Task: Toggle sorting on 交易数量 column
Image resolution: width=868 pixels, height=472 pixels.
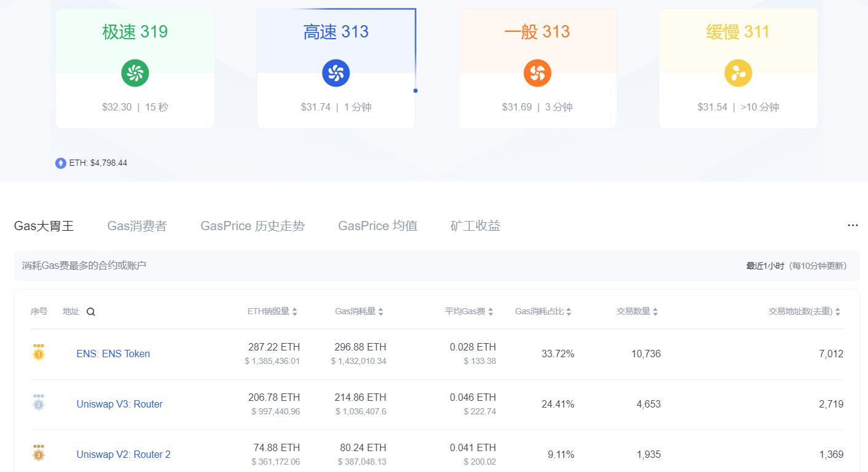Action: coord(655,311)
